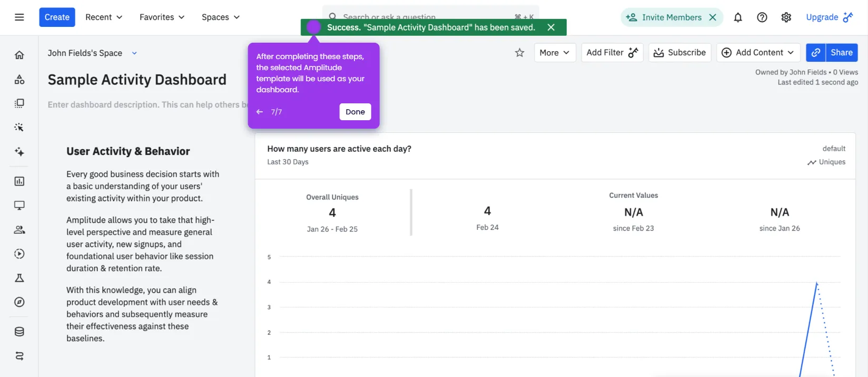Screen dimensions: 868x377
Task: Click the 'Overall Uniques' heading
Action: click(332, 197)
